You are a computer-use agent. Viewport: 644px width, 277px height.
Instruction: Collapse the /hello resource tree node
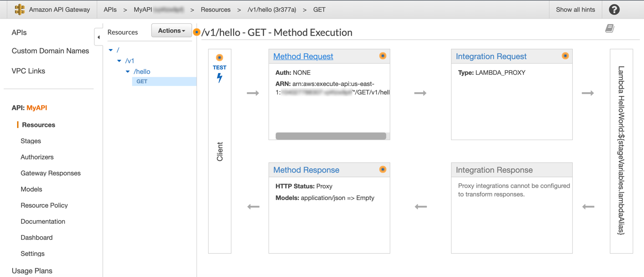[128, 72]
